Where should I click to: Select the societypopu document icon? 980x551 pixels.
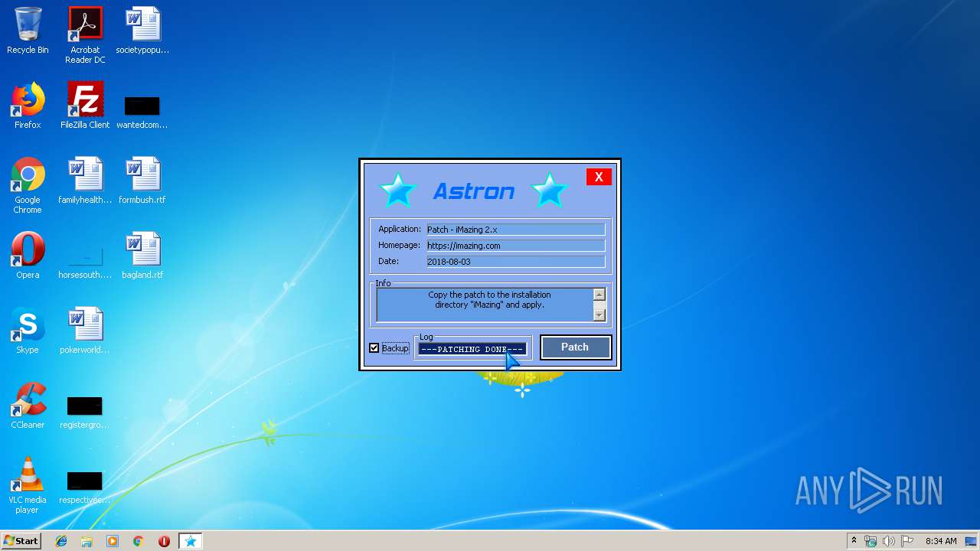click(142, 31)
